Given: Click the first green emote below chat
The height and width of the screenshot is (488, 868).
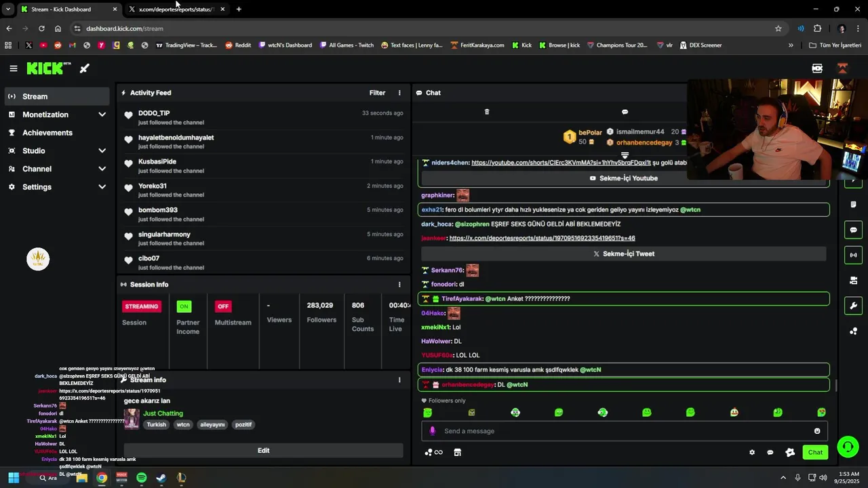Looking at the screenshot, I should [x=428, y=412].
